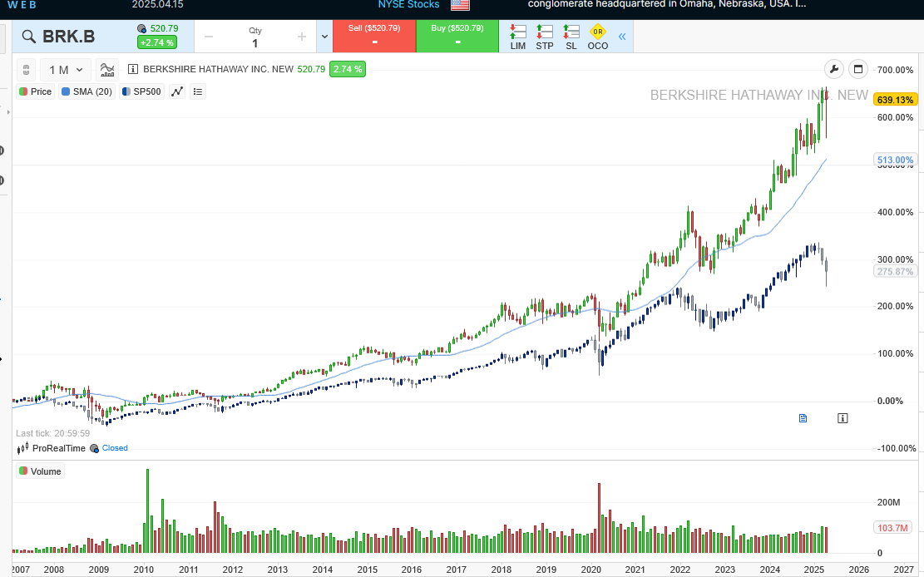Click the chart window maximize icon

pyautogui.click(x=858, y=70)
